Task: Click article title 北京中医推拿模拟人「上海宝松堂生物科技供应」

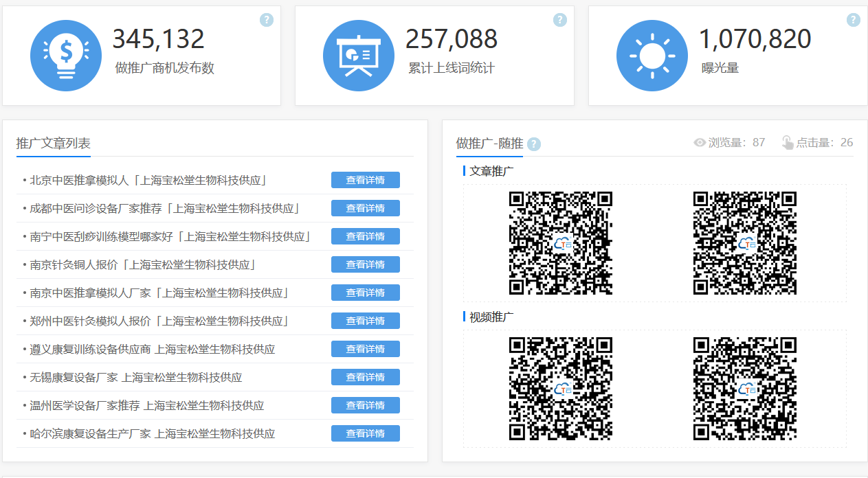Action: point(148,181)
